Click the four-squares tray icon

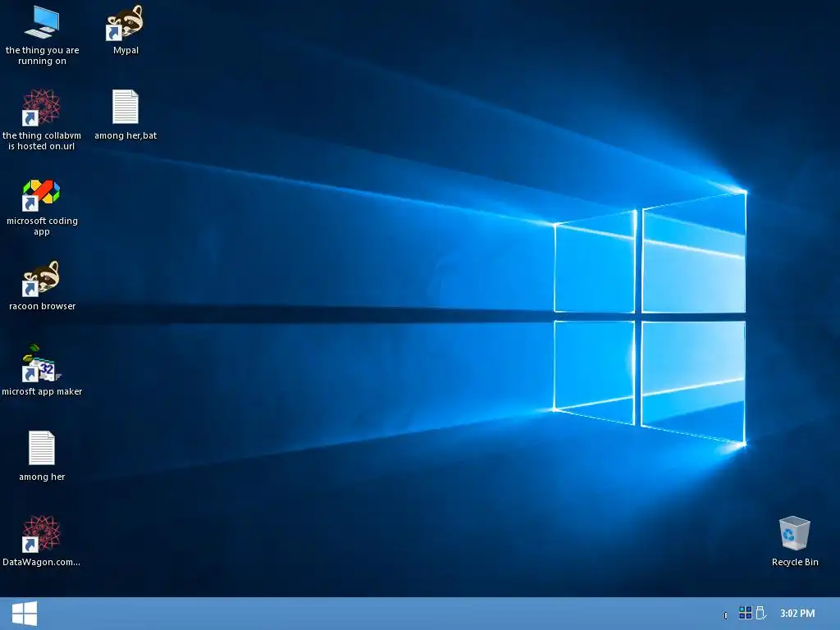pos(745,613)
